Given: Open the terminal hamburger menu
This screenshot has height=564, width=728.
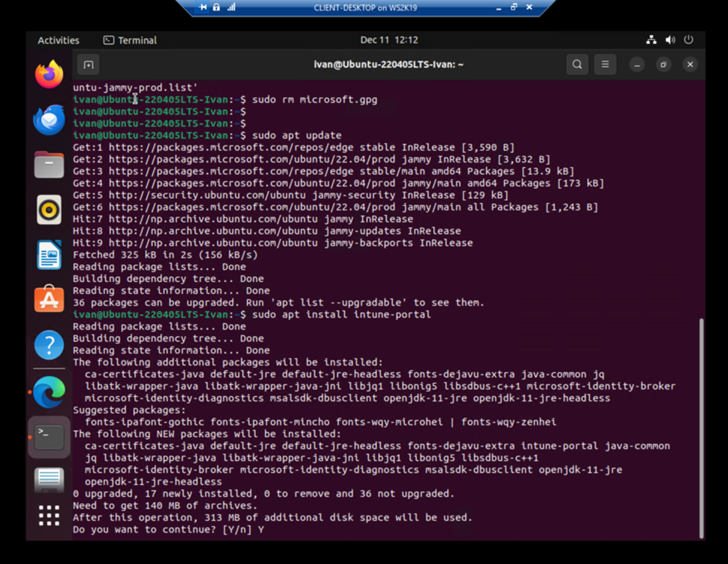Looking at the screenshot, I should point(605,64).
